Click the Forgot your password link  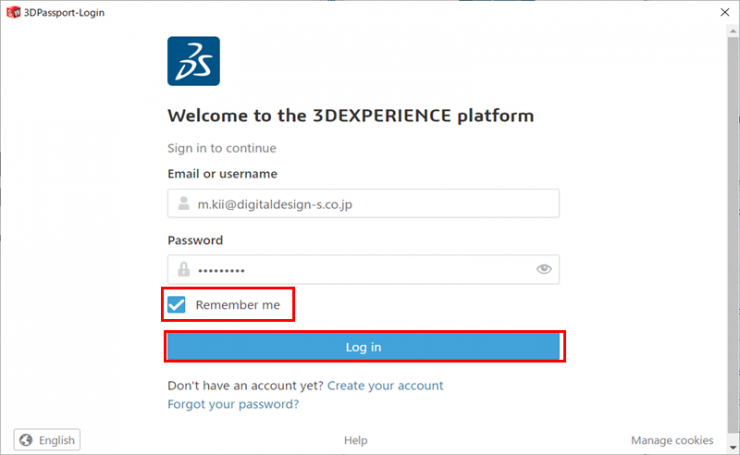pos(233,404)
